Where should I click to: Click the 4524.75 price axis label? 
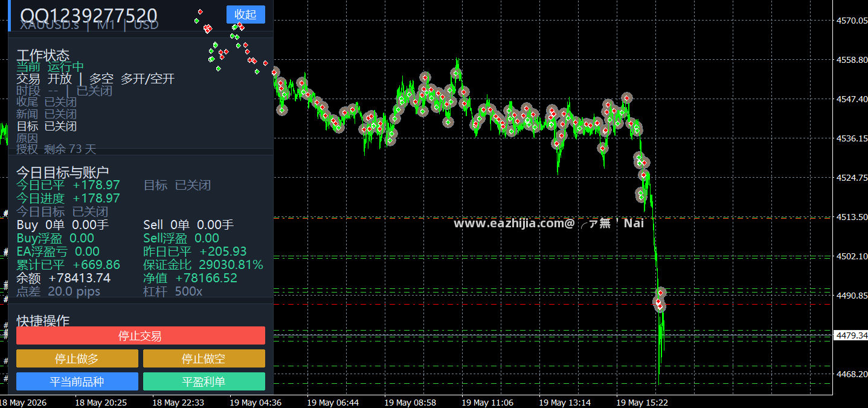click(852, 178)
